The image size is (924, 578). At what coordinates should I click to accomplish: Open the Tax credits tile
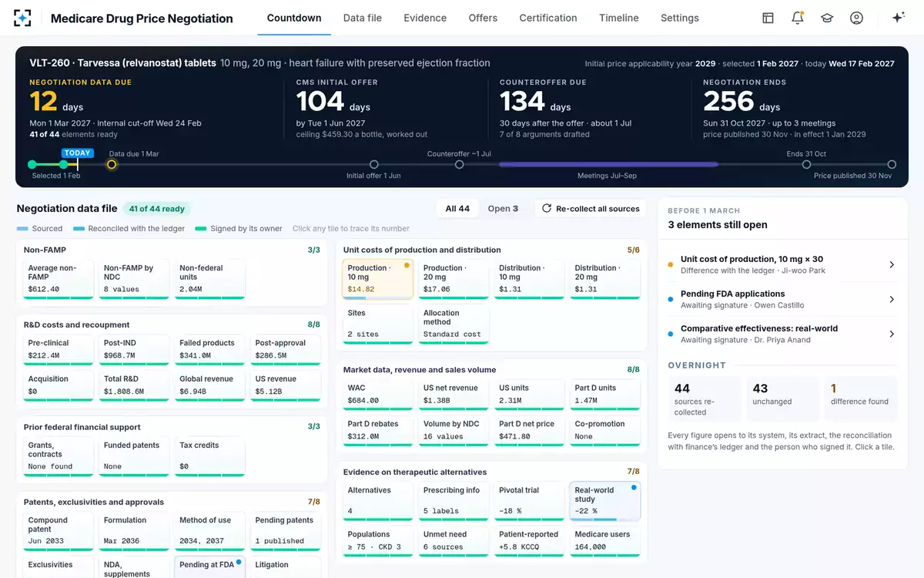pos(210,456)
